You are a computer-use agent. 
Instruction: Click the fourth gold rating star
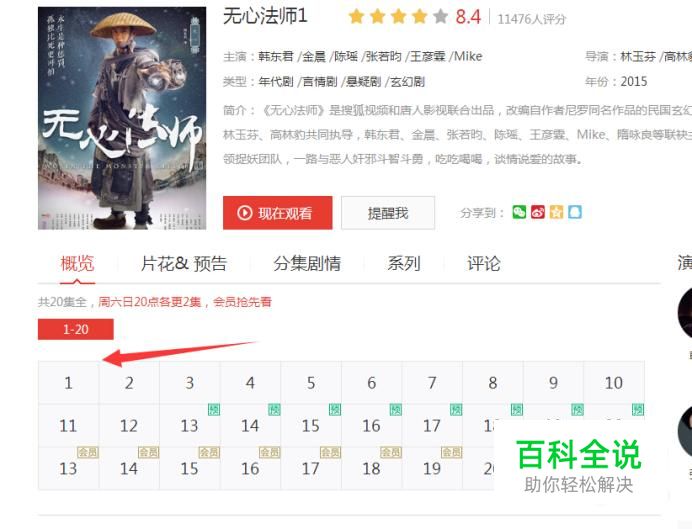coord(419,17)
